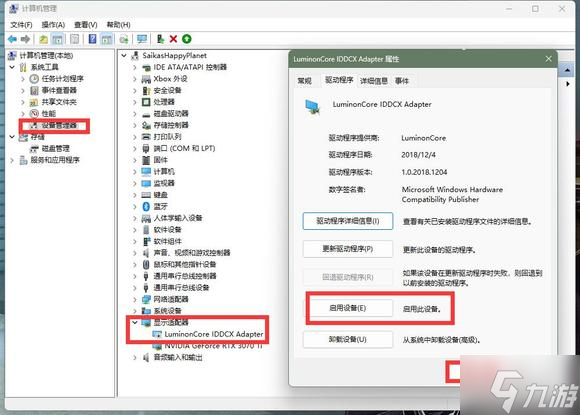Click the 事件查看器 icon in the left tree
The height and width of the screenshot is (415, 580).
click(x=34, y=90)
